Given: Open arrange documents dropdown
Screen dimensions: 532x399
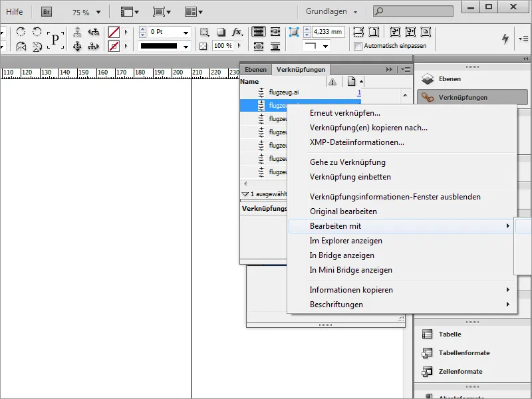Looking at the screenshot, I should coord(194,12).
